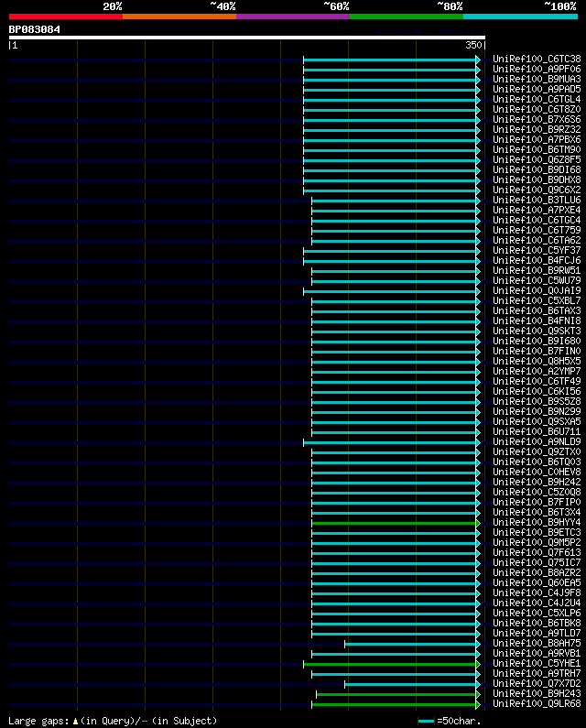This screenshot has width=586, height=728.
Task: Select hit label UniRef100_B9RW51
Action: click(537, 270)
